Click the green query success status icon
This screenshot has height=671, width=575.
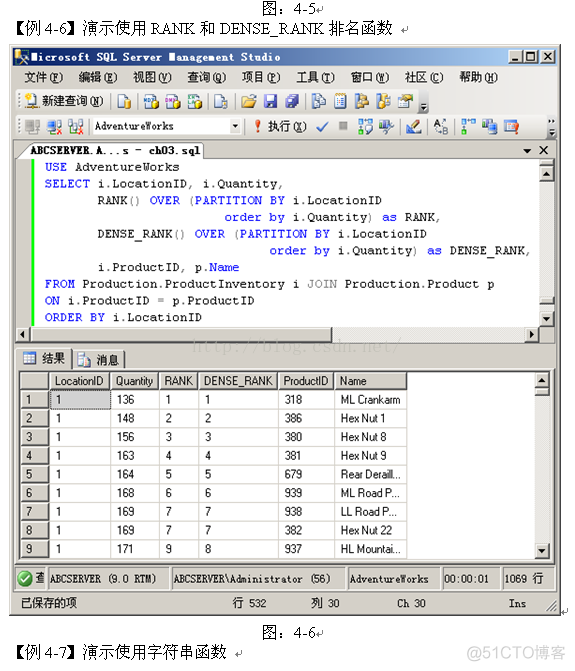point(25,579)
